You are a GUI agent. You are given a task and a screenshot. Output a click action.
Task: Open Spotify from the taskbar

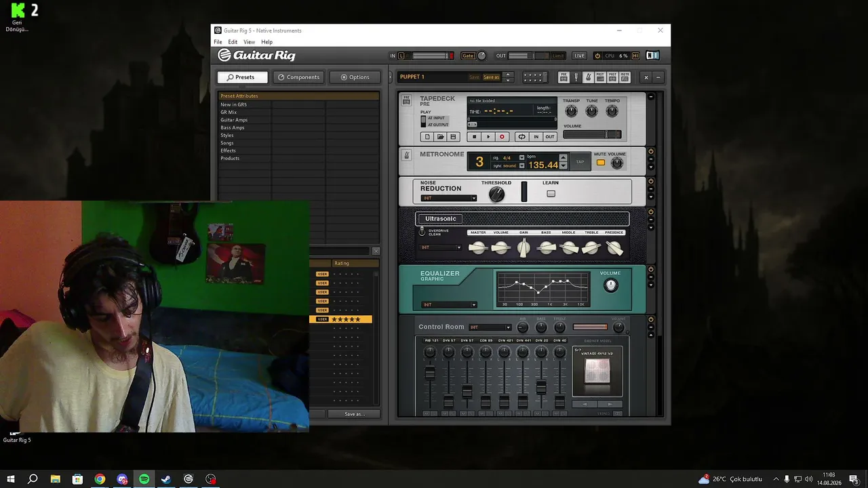144,479
